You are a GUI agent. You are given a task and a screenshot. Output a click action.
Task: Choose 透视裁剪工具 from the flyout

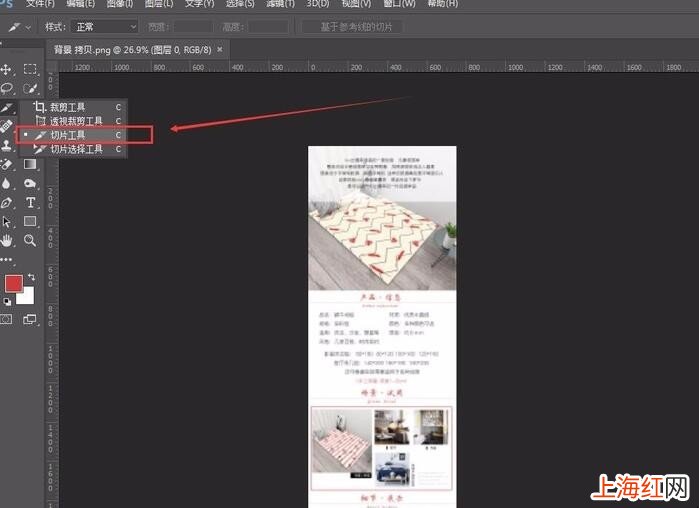point(73,121)
